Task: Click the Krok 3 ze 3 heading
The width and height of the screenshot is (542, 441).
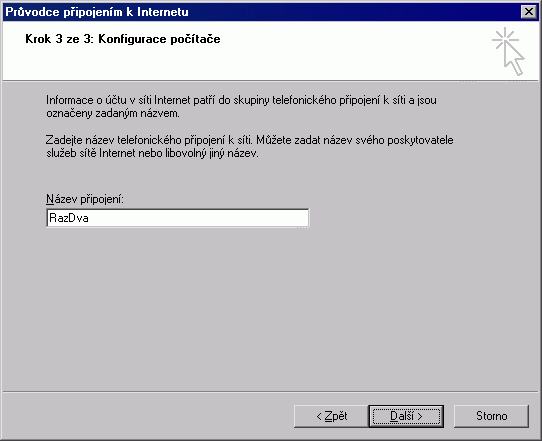Action: (122, 39)
